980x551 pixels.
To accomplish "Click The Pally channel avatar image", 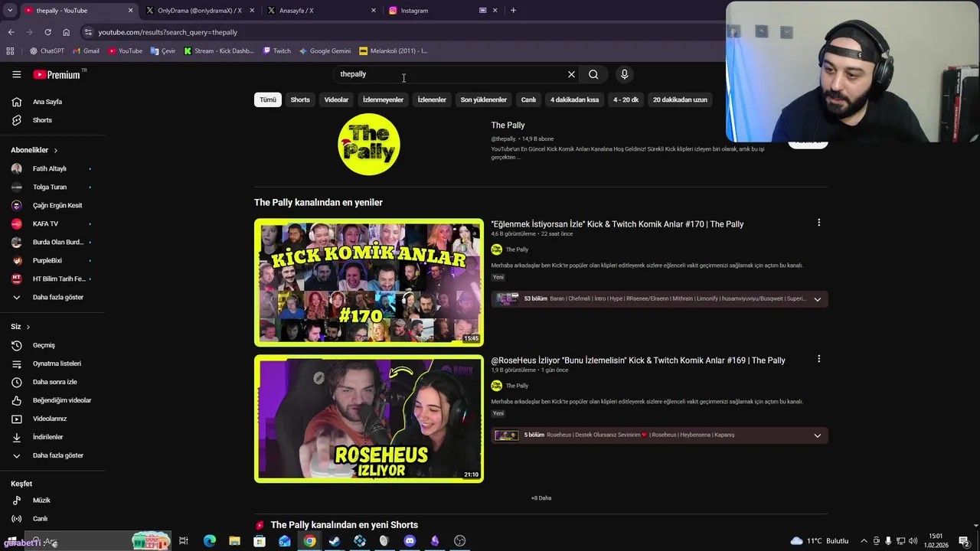I will click(x=369, y=145).
